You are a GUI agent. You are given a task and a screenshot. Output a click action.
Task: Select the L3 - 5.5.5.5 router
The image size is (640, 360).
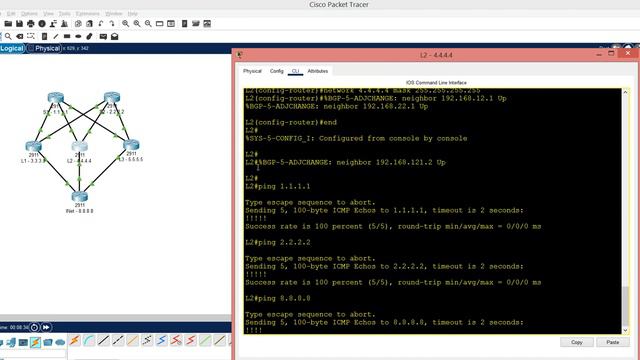[131, 144]
